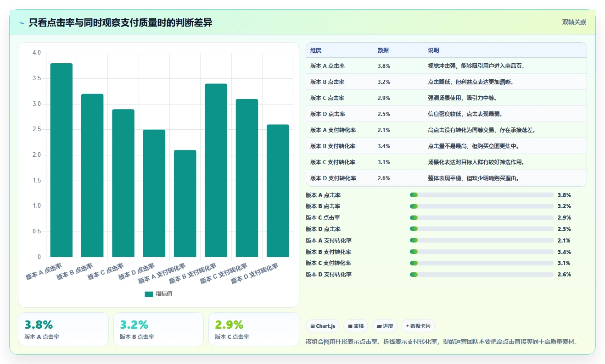Select the 版本 C 点击率 table row label

click(x=327, y=98)
